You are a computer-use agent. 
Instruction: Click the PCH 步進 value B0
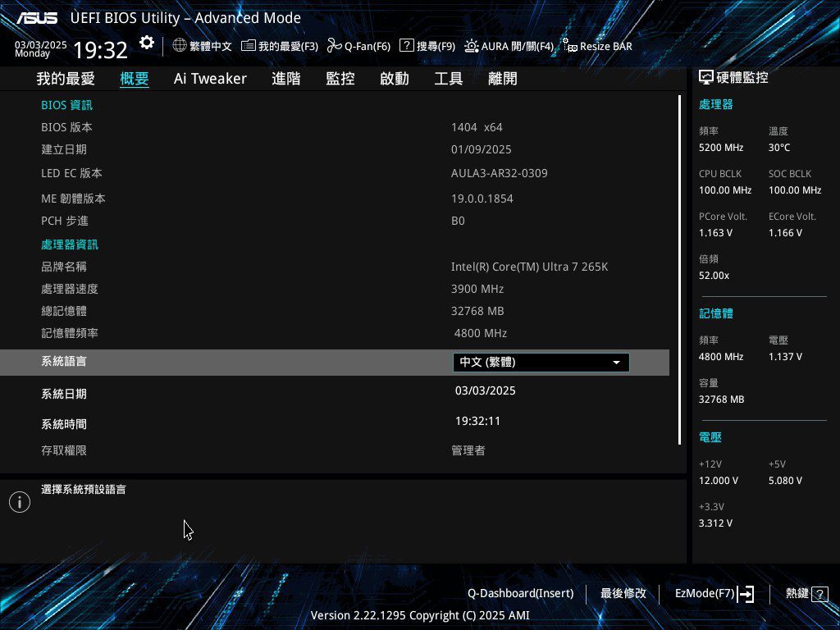click(458, 221)
